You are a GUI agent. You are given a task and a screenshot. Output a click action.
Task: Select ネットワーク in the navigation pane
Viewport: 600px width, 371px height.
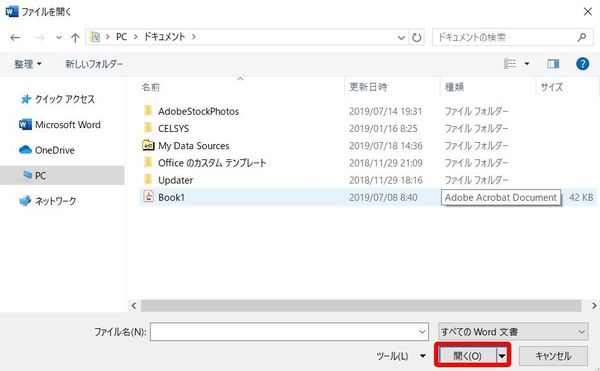(x=48, y=201)
